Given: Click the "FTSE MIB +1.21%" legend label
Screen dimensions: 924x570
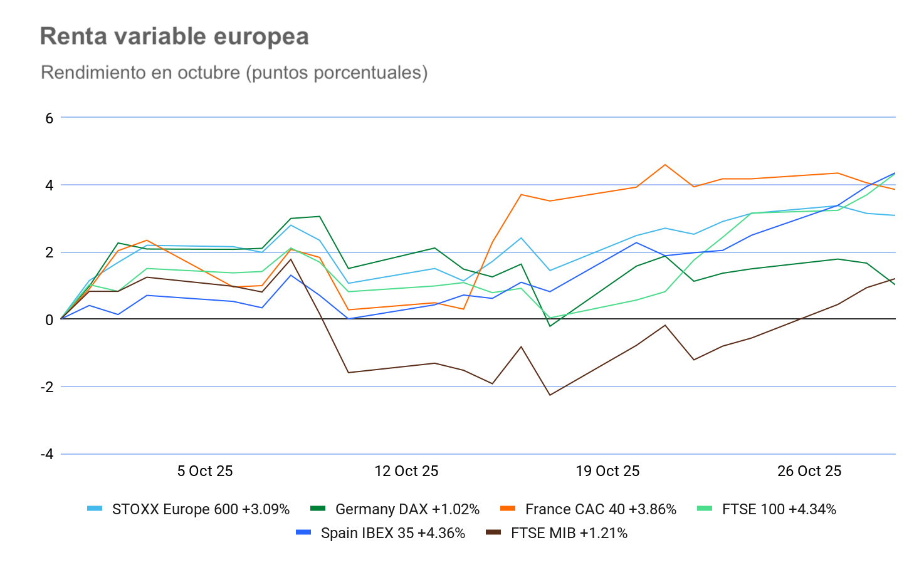Looking at the screenshot, I should coord(569,533).
